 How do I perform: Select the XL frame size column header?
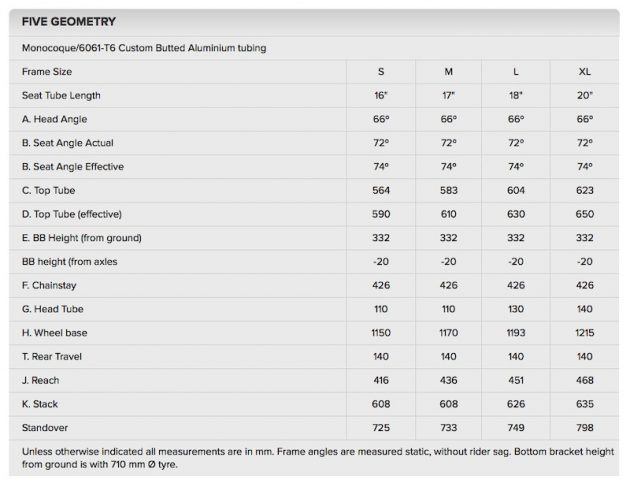(x=584, y=72)
